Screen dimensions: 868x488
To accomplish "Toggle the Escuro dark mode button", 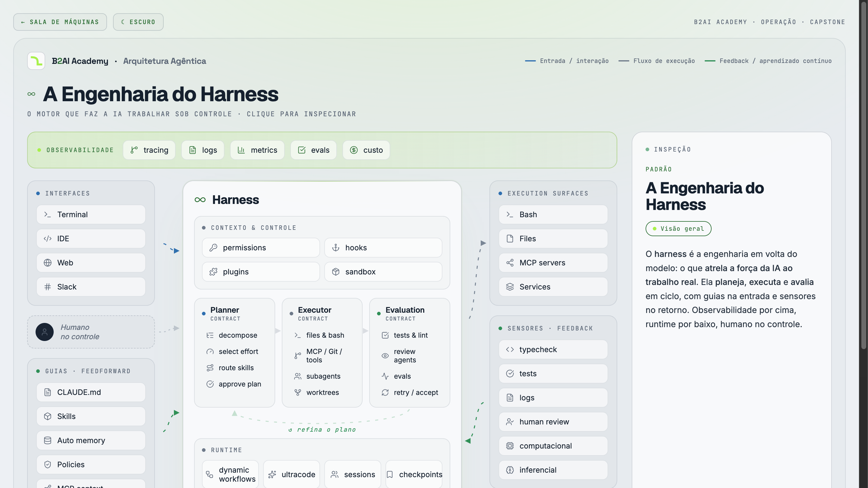I will (138, 22).
